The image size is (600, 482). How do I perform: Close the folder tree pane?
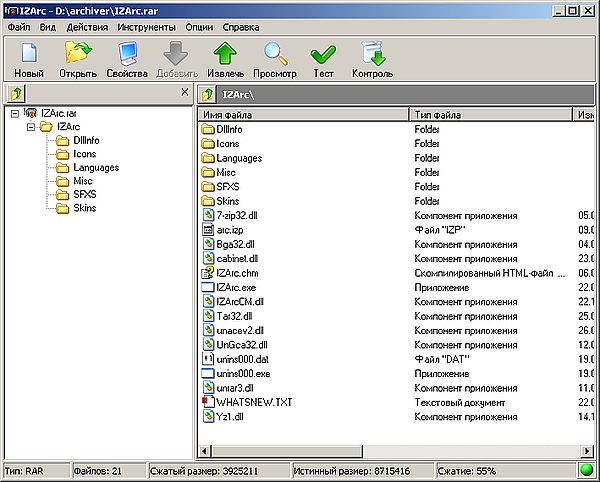[185, 92]
